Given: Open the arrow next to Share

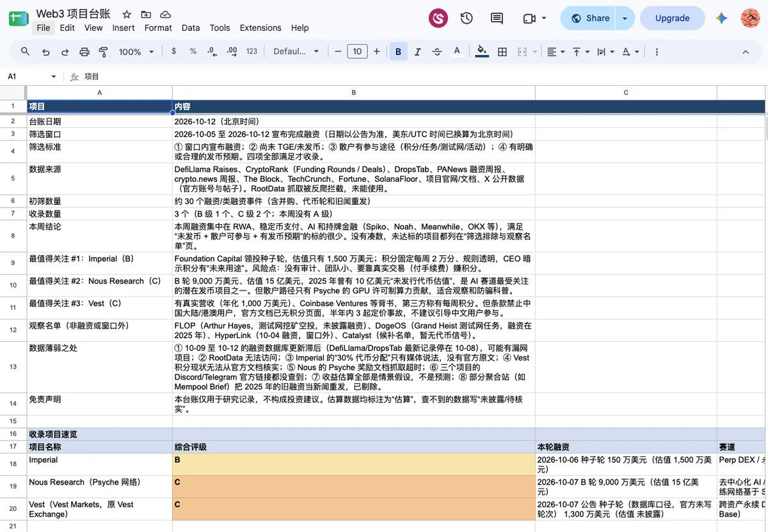Looking at the screenshot, I should click(625, 19).
